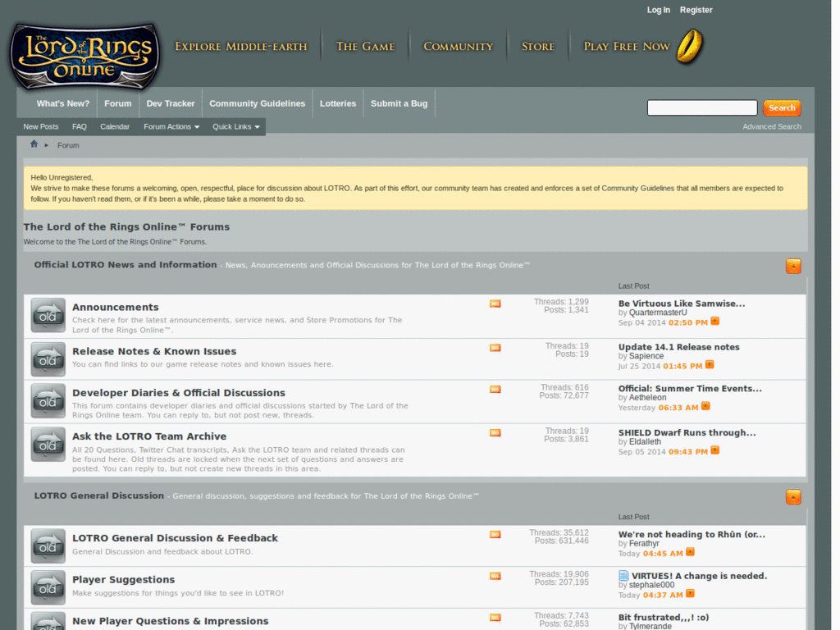Click the Register link

696,10
